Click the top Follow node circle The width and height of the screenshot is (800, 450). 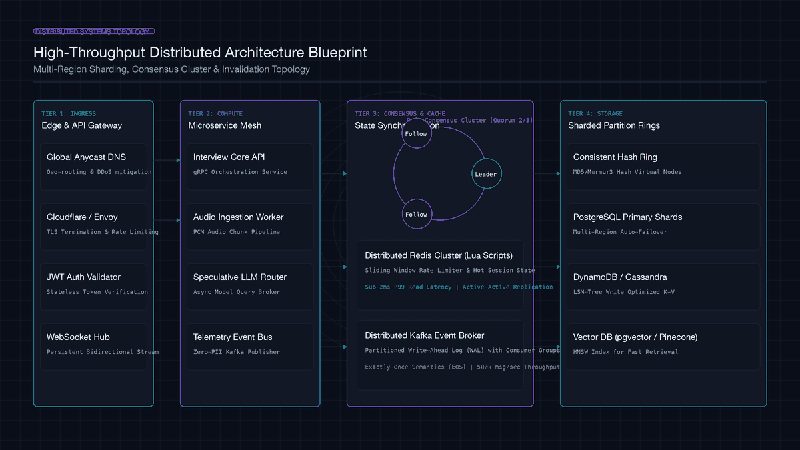(416, 134)
